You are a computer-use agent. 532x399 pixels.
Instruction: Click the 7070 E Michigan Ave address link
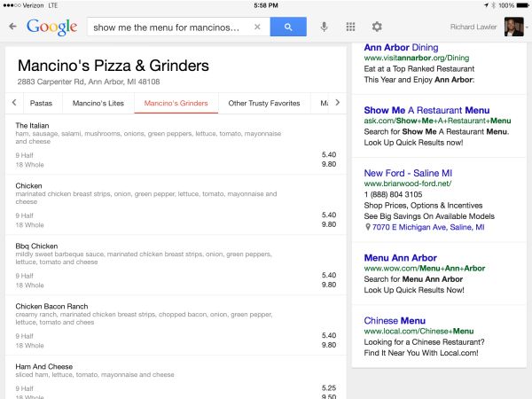428,227
